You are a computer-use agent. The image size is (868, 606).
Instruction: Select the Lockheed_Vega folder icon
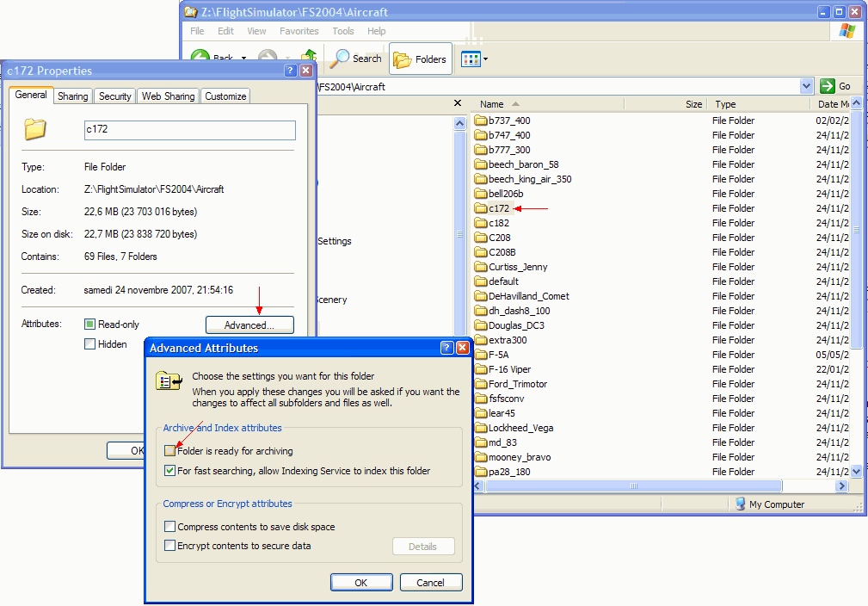tap(481, 428)
